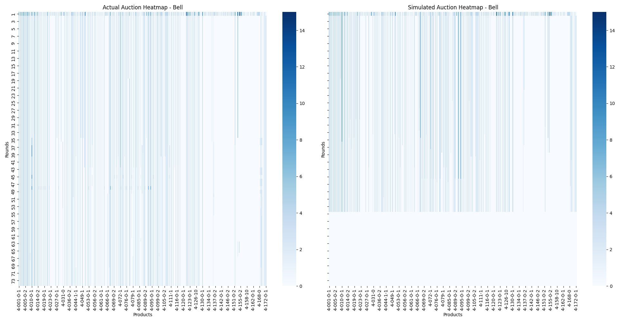Click the 12 tick on the Simulated heatmap colorbar
The width and height of the screenshot is (644, 322).
612,67
